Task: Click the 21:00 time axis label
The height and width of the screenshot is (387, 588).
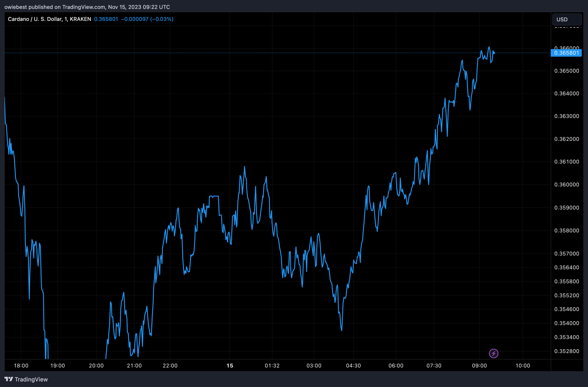Action: (134, 365)
